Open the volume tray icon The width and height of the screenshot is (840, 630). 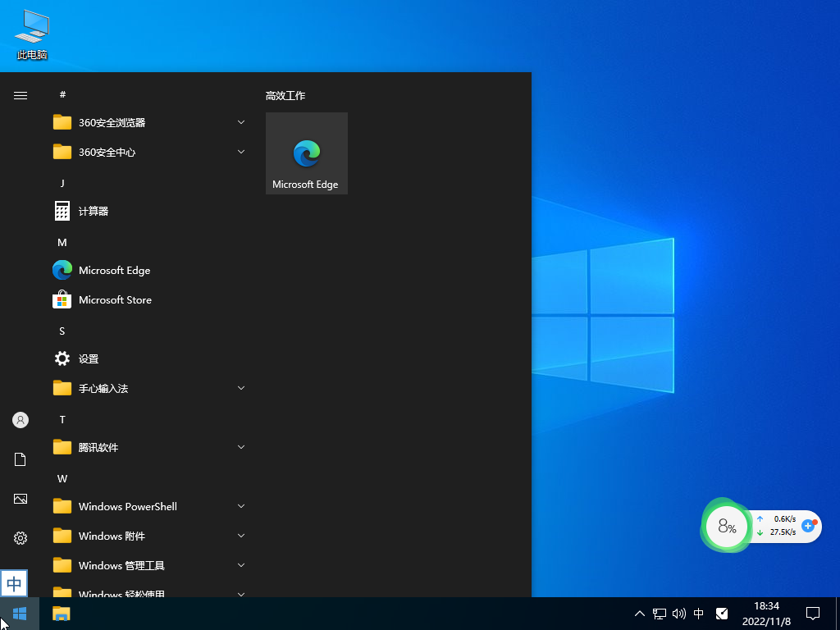coord(678,614)
